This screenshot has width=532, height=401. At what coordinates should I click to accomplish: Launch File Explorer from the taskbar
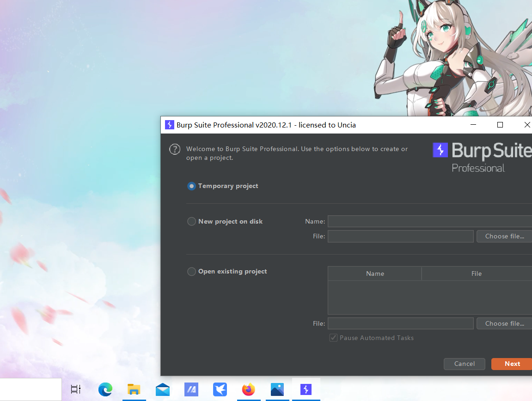134,389
